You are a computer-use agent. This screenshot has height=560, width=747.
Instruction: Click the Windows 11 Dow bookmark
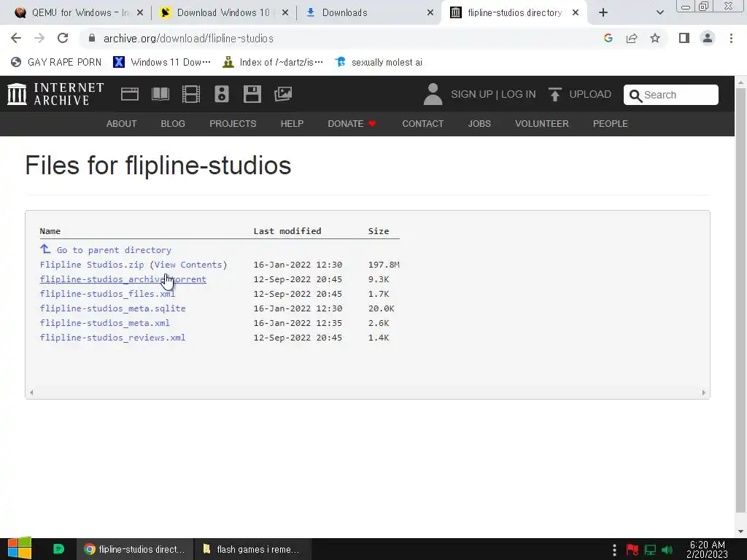click(x=162, y=62)
